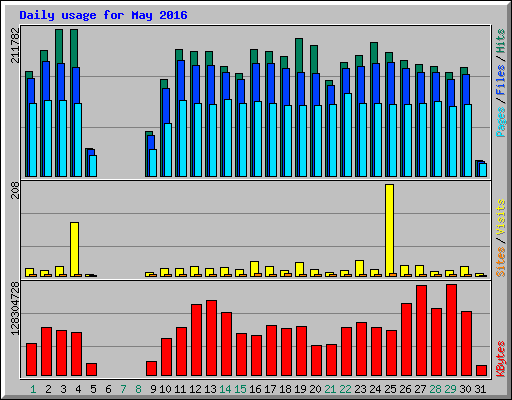Click day label "4" on the x-axis
This screenshot has width=512, height=400.
[x=78, y=389]
